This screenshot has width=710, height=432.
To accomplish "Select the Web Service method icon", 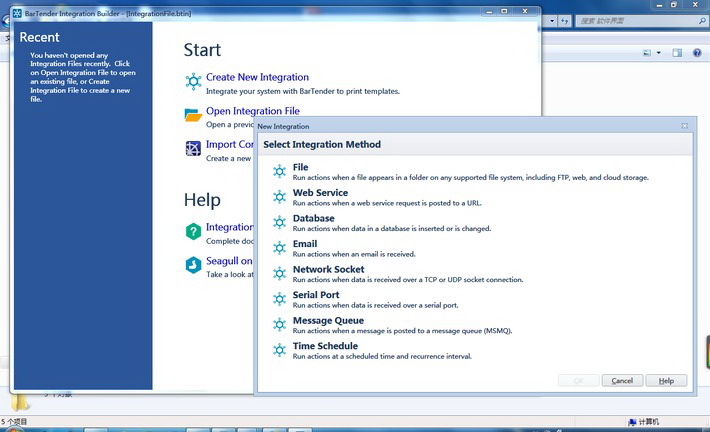I will click(x=279, y=197).
